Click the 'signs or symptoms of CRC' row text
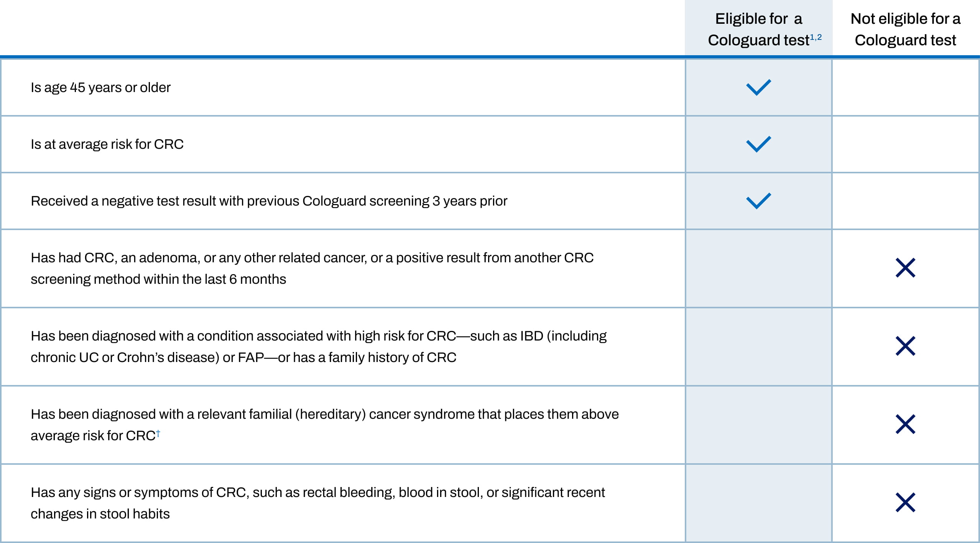The width and height of the screenshot is (980, 543). click(317, 503)
